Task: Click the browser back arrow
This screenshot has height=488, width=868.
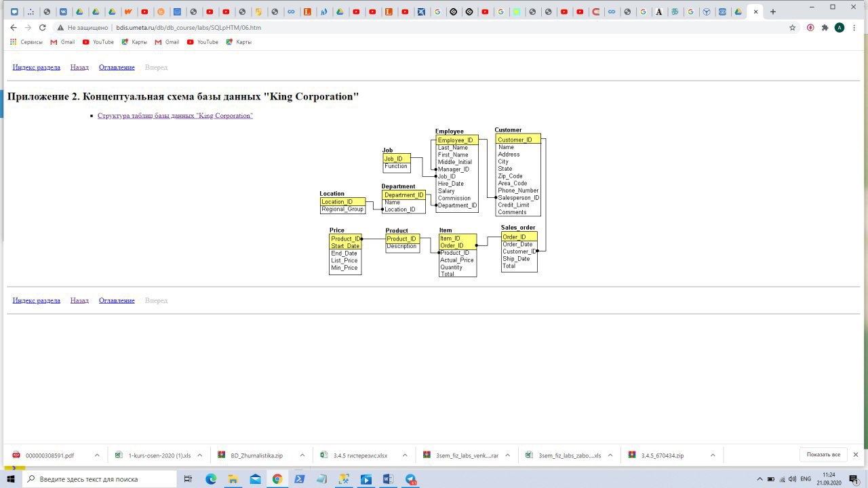Action: 13,28
